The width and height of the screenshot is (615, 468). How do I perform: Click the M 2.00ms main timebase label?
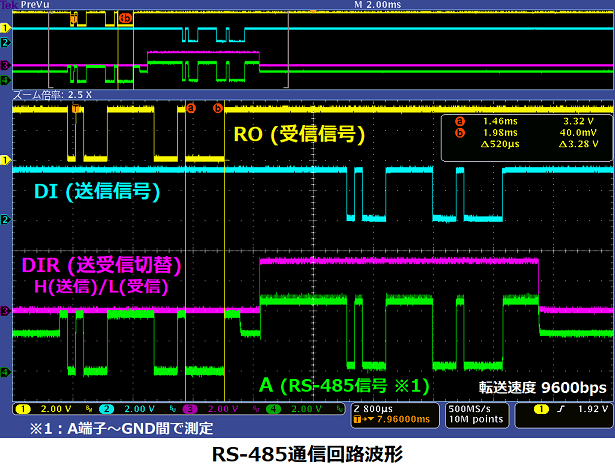[x=378, y=5]
